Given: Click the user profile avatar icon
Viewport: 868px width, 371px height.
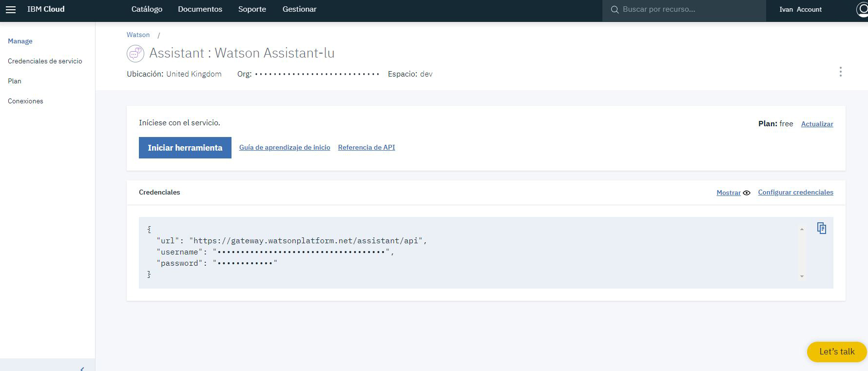Looking at the screenshot, I should point(862,10).
